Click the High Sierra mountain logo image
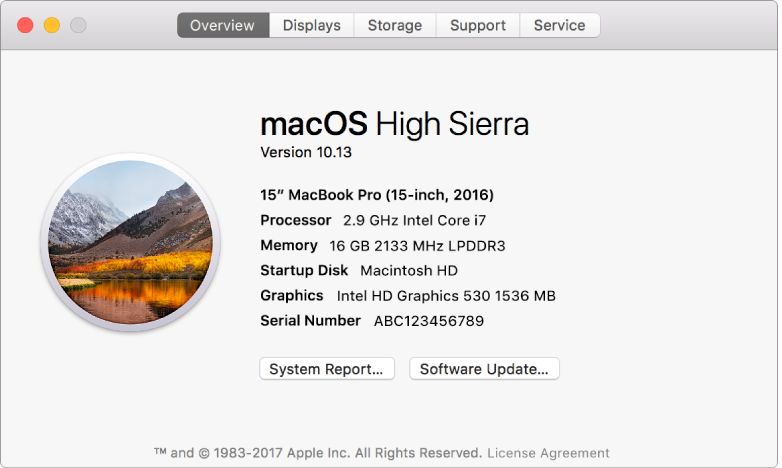 pyautogui.click(x=129, y=245)
